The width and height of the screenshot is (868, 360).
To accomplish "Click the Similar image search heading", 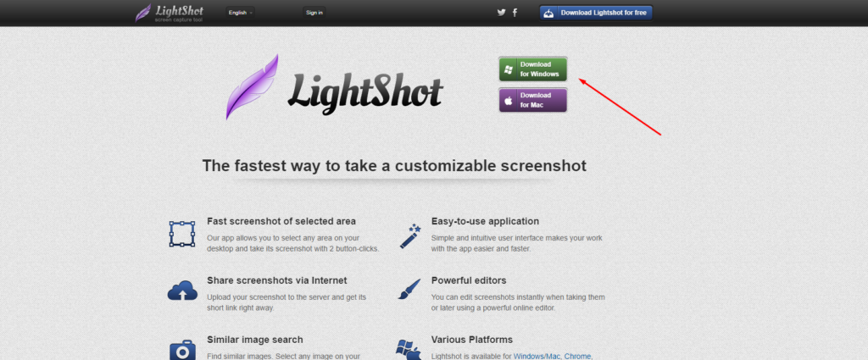I will 255,340.
